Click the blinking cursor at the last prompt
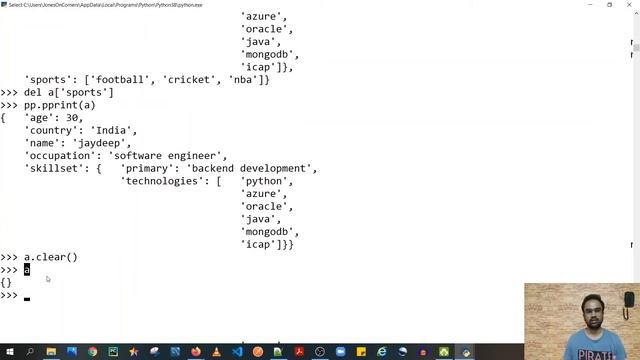The height and width of the screenshot is (360, 640). 27,299
